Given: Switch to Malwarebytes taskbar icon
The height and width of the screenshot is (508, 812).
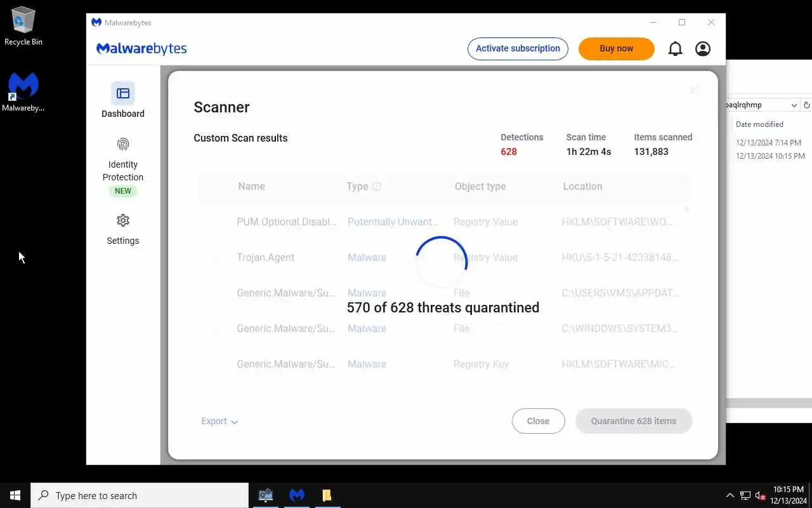Looking at the screenshot, I should coord(296,495).
